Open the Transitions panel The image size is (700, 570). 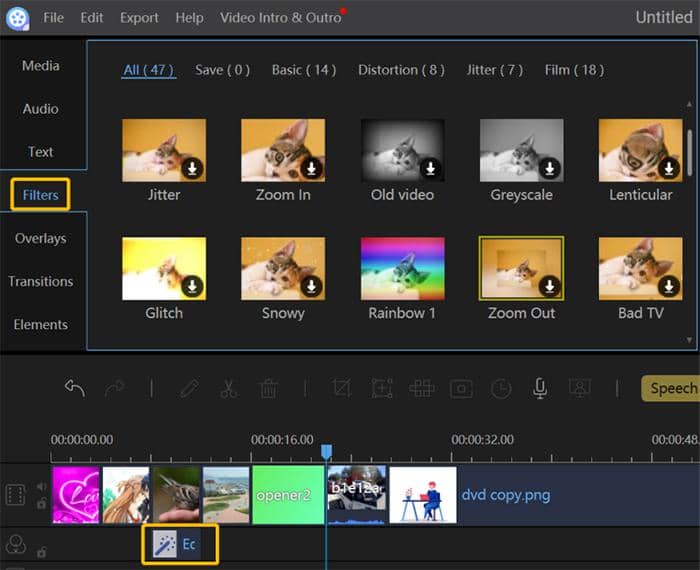pyautogui.click(x=41, y=281)
